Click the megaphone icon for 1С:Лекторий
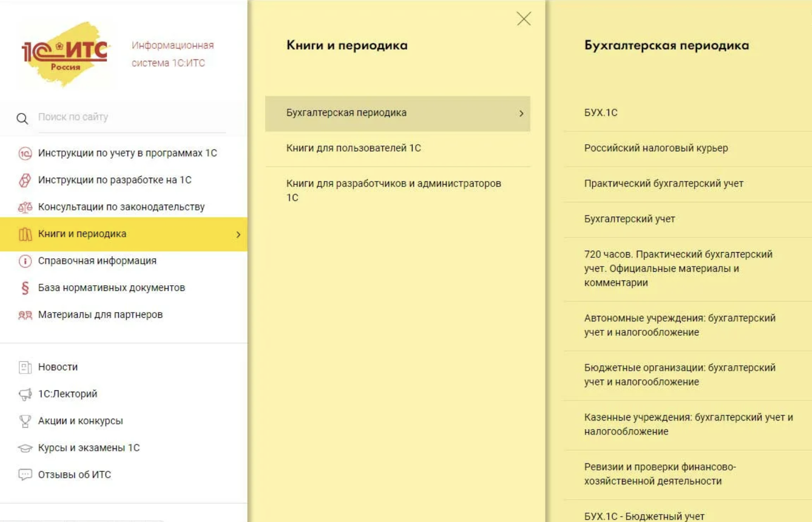The height and width of the screenshot is (522, 812). point(25,394)
